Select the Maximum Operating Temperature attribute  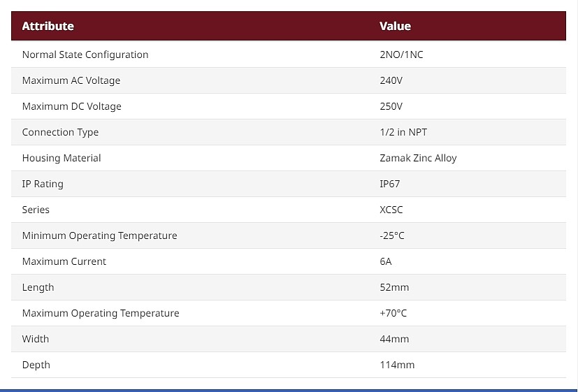[101, 313]
